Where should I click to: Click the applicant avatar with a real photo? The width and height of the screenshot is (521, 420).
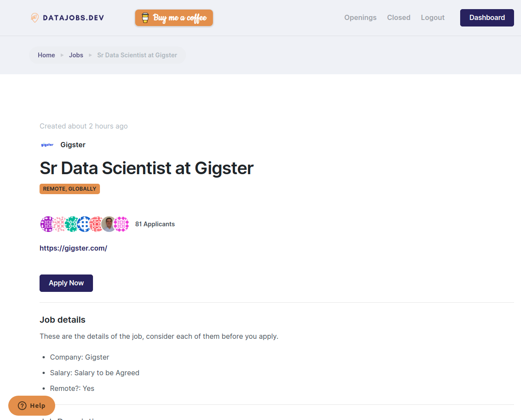tap(109, 224)
